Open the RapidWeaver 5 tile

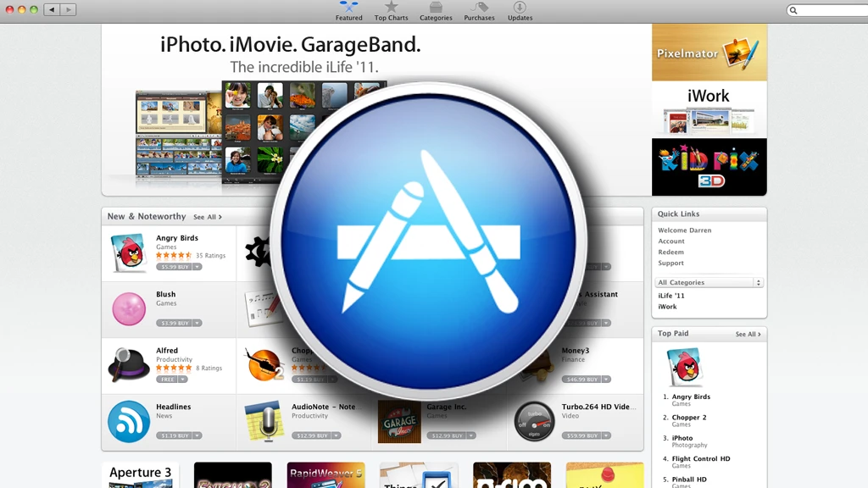pyautogui.click(x=326, y=475)
